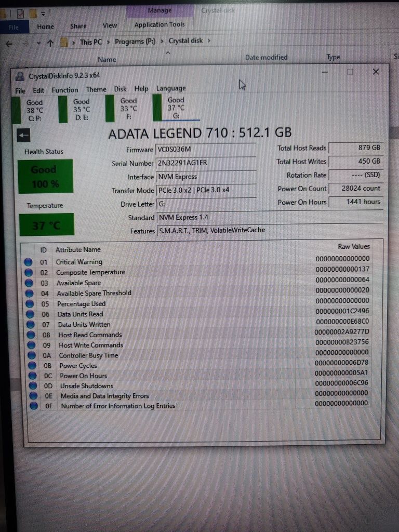Click the Drive Letter field G:

pos(206,204)
